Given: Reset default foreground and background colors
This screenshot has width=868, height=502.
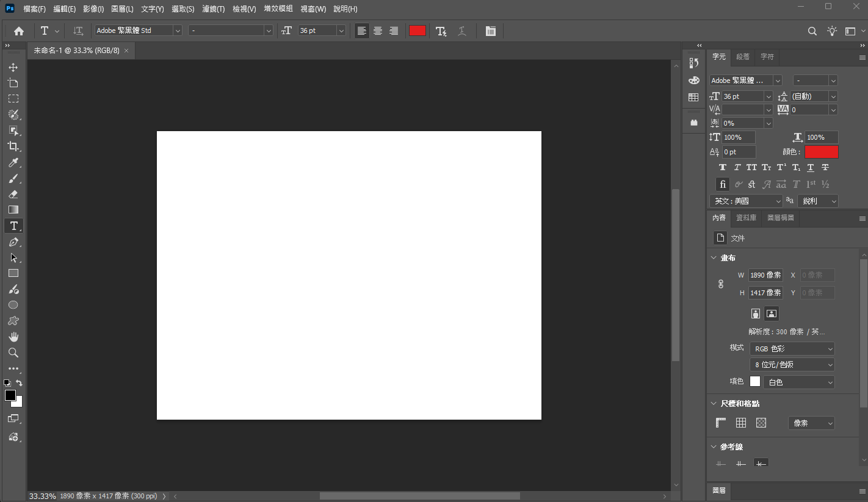Looking at the screenshot, I should tap(7, 383).
